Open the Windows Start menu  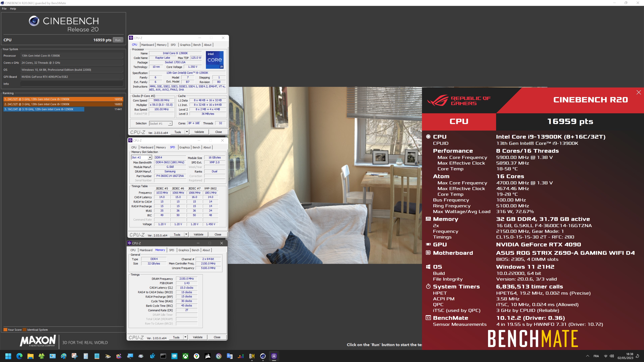pos(8,356)
